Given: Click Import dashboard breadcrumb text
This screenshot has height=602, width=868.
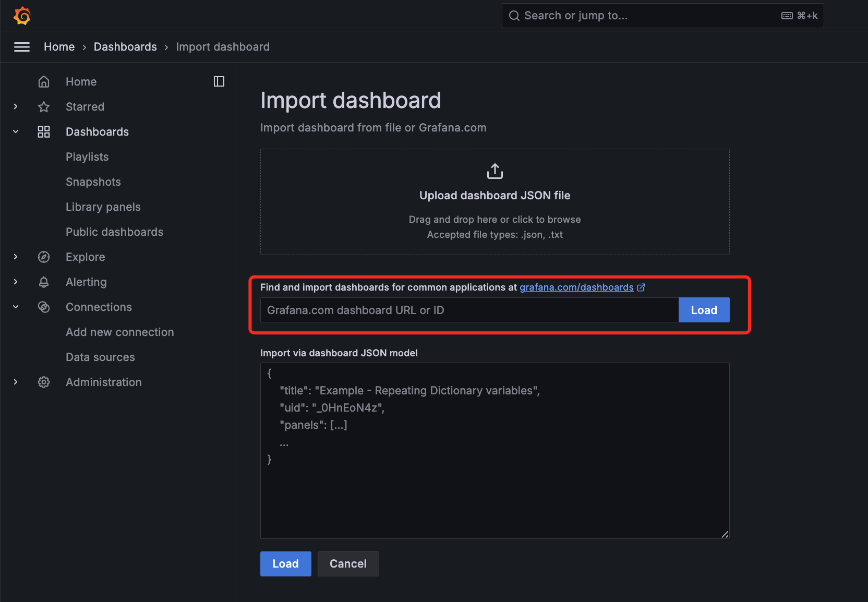Looking at the screenshot, I should point(223,47).
